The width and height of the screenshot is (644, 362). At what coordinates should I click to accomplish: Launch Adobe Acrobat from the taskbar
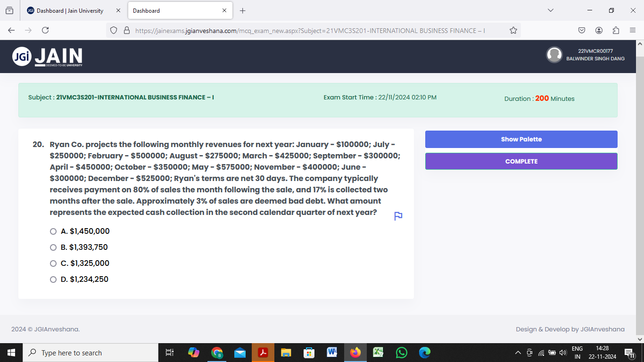tap(263, 352)
